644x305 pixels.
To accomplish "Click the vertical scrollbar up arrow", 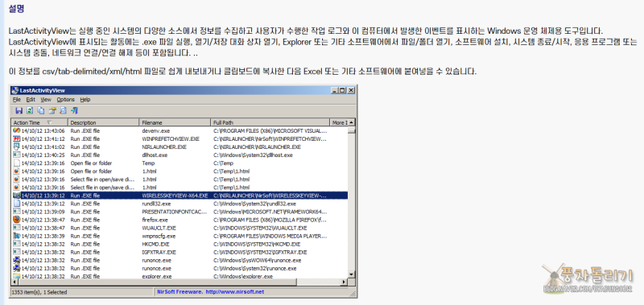I will click(352, 122).
